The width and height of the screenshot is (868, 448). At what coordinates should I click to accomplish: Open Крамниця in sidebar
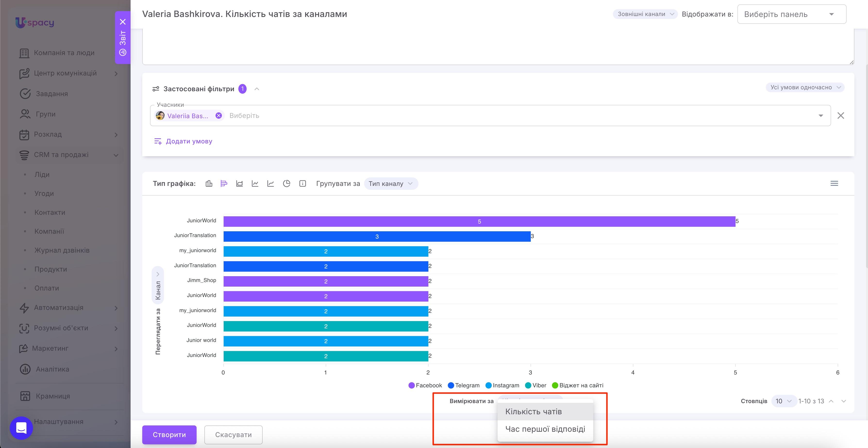(53, 396)
